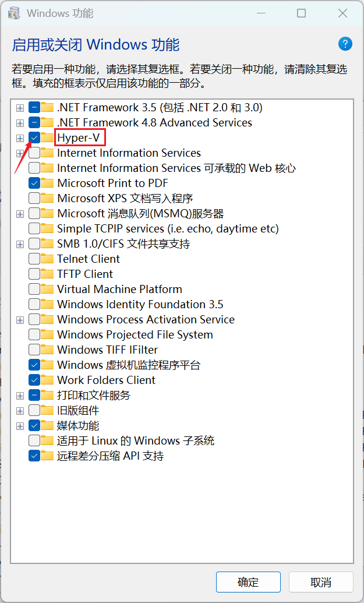364x603 pixels.
Task: Enable Virtual Machine Platform checkbox
Action: coord(34,289)
